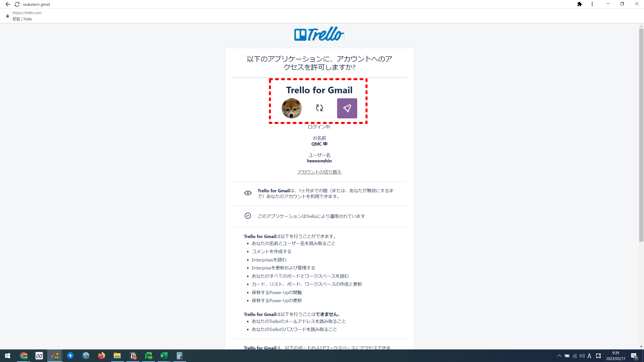
Task: Click あなたのTrelloのパスワードを読み取ること item
Action: coord(294,329)
